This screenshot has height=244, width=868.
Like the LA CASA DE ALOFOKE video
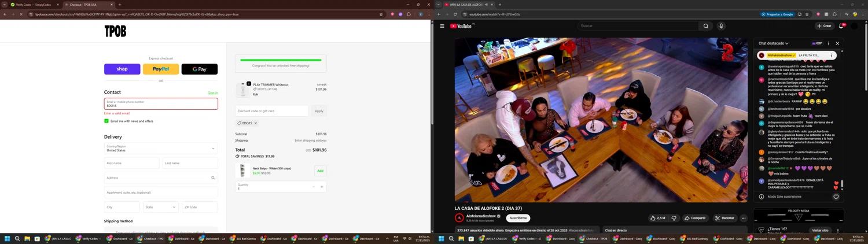click(x=658, y=218)
